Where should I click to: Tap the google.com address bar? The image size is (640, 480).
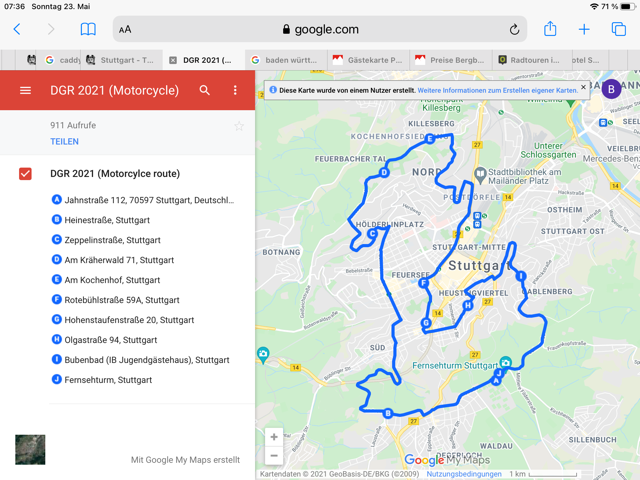(x=320, y=29)
